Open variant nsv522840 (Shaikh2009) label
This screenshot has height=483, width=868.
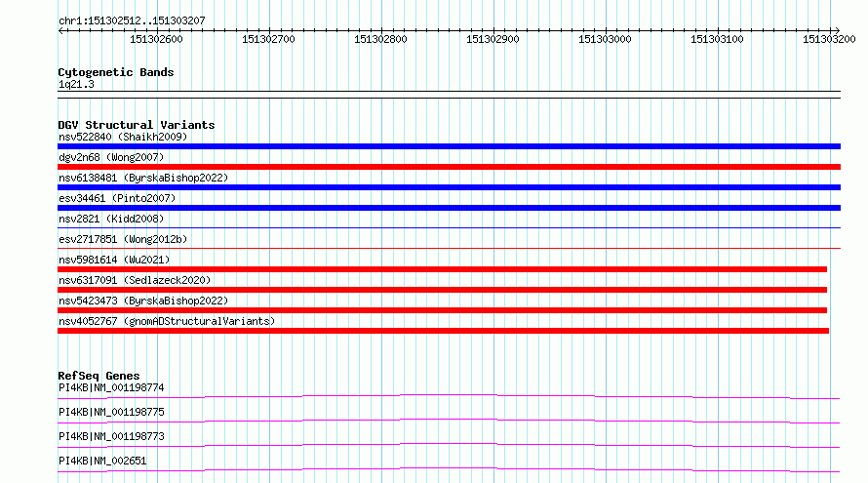pyautogui.click(x=123, y=137)
